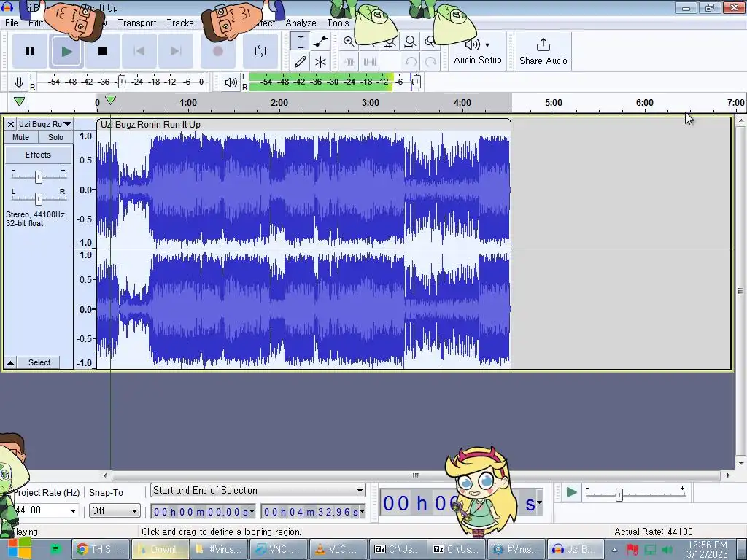The width and height of the screenshot is (747, 560).
Task: Click the red Record button
Action: 217,51
